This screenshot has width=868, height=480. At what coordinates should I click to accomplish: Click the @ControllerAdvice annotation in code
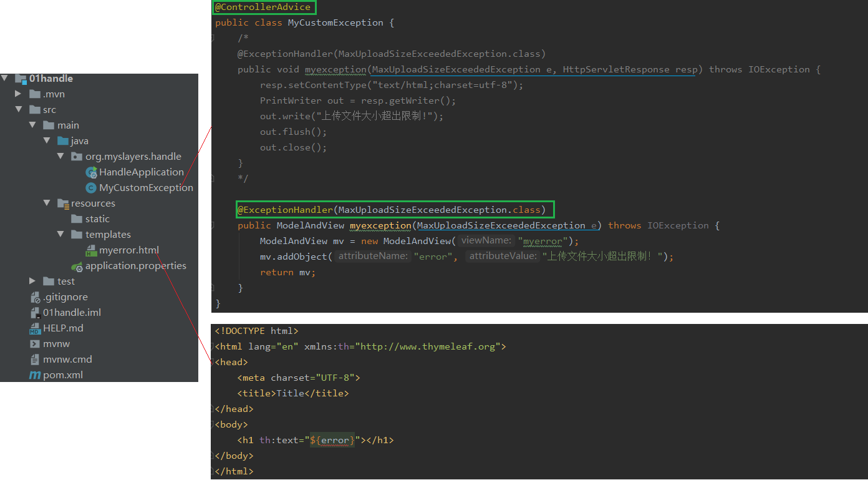click(263, 7)
